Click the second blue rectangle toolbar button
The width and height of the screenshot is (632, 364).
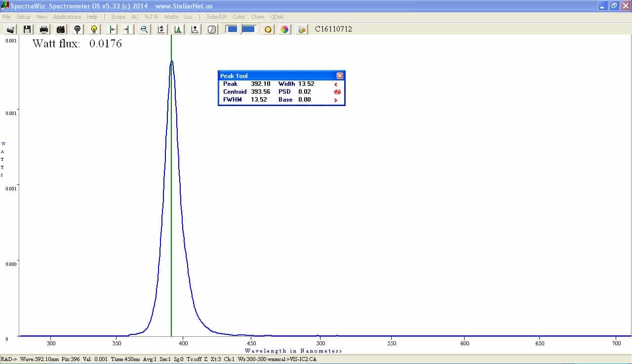pos(248,29)
